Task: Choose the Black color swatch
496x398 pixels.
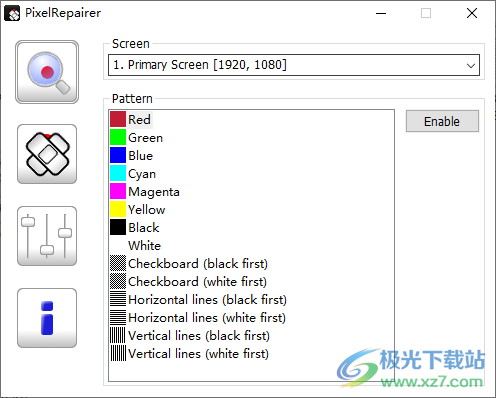Action: (x=118, y=228)
